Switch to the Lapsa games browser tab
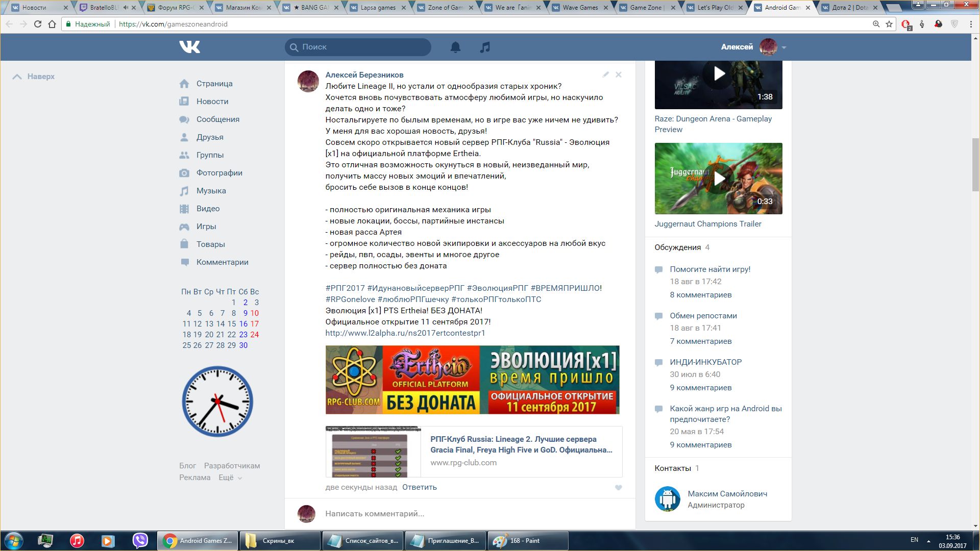This screenshot has height=551, width=980. 378,8
